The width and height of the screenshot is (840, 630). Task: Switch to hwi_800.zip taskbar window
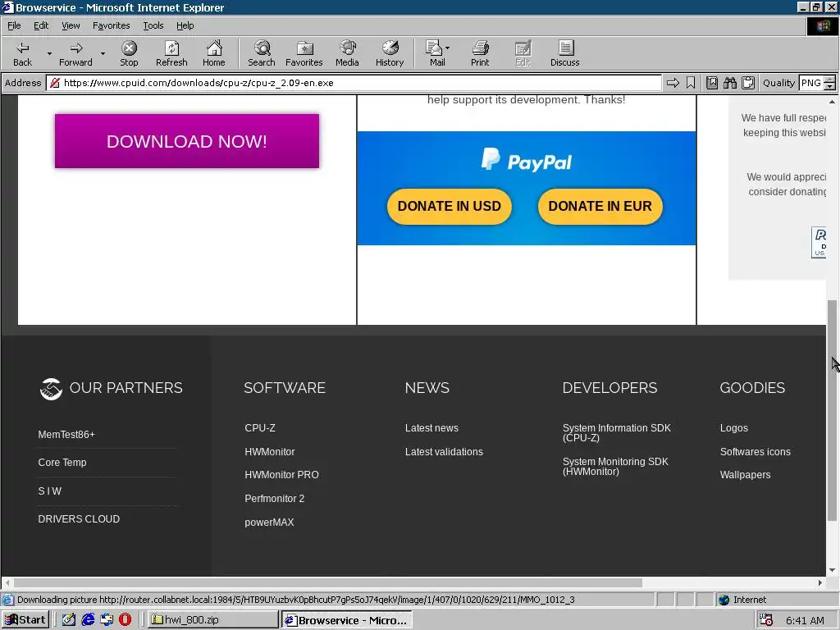coord(212,620)
